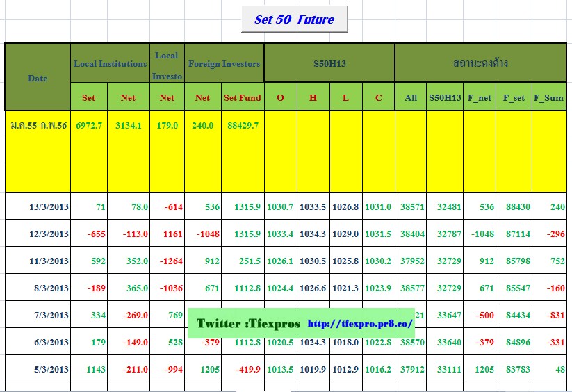
Task: Click the yellow summary cell 6972.7
Action: pyautogui.click(x=89, y=125)
